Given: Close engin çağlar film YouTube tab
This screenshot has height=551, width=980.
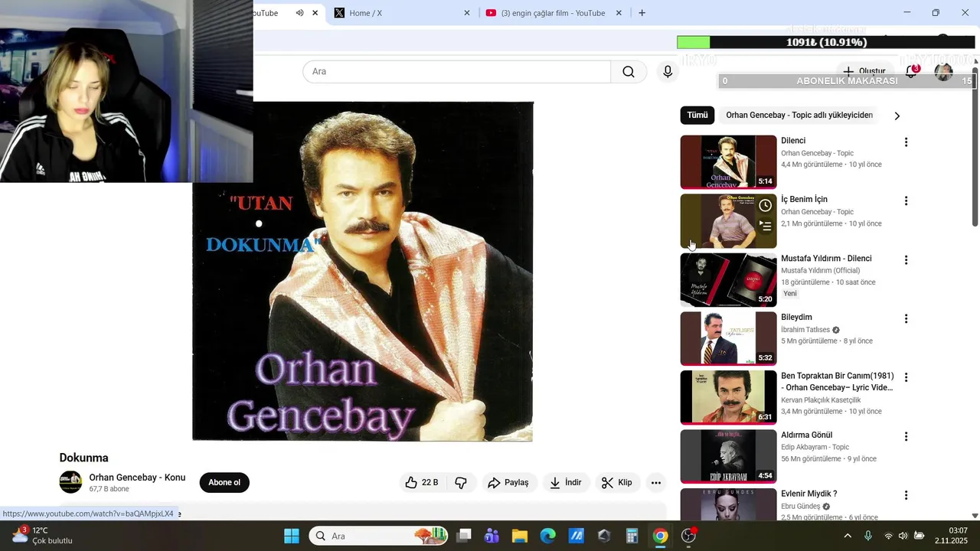Looking at the screenshot, I should coord(619,13).
